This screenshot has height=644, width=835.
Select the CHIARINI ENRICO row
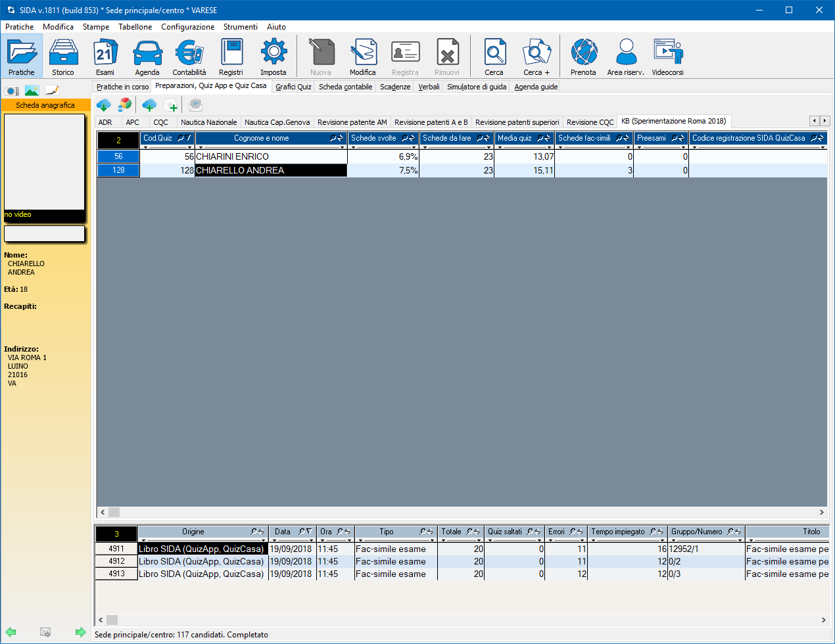pyautogui.click(x=233, y=157)
